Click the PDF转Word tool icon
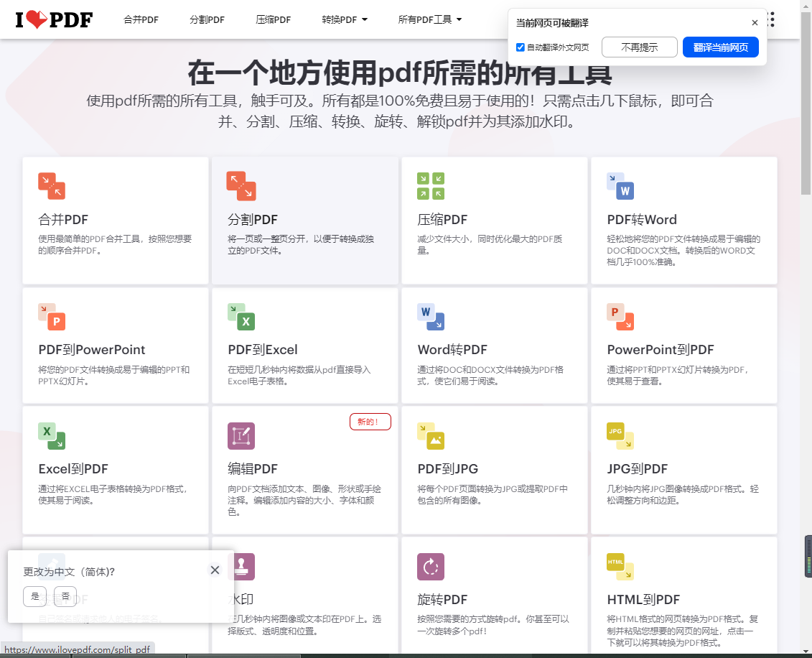Image resolution: width=812 pixels, height=658 pixels. coord(620,186)
